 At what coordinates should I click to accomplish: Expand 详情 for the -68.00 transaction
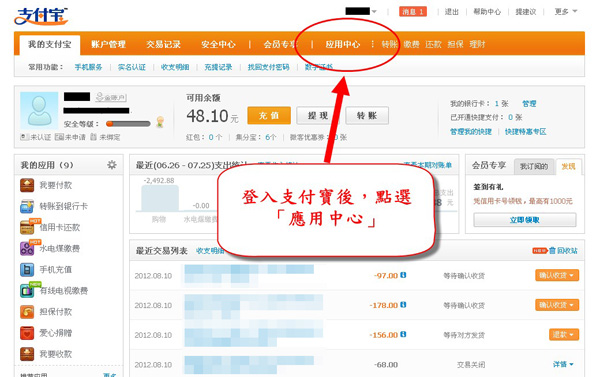coord(563,364)
